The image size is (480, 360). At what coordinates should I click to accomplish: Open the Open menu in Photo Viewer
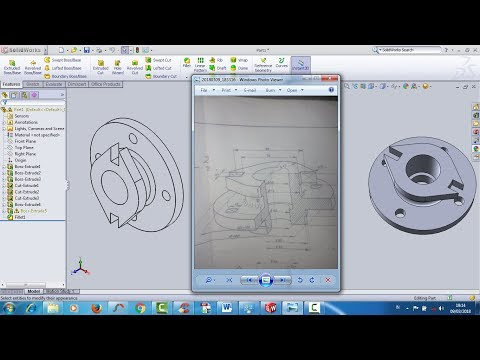tap(295, 90)
